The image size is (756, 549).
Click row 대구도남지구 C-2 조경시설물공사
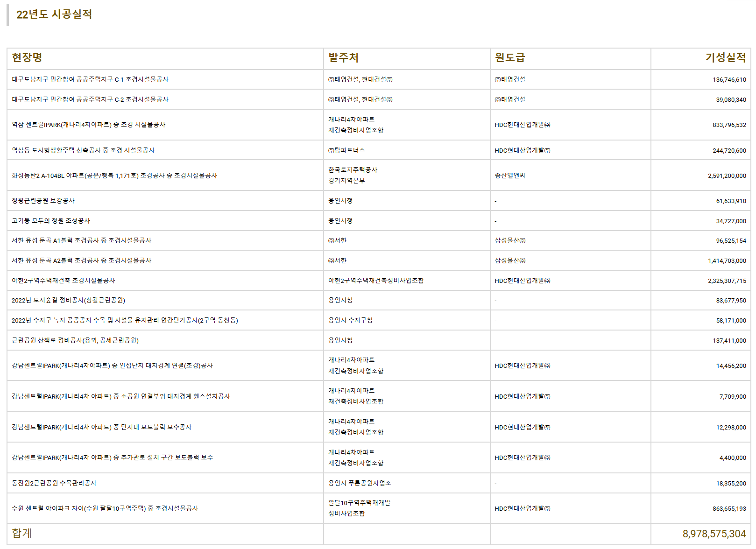coord(379,99)
